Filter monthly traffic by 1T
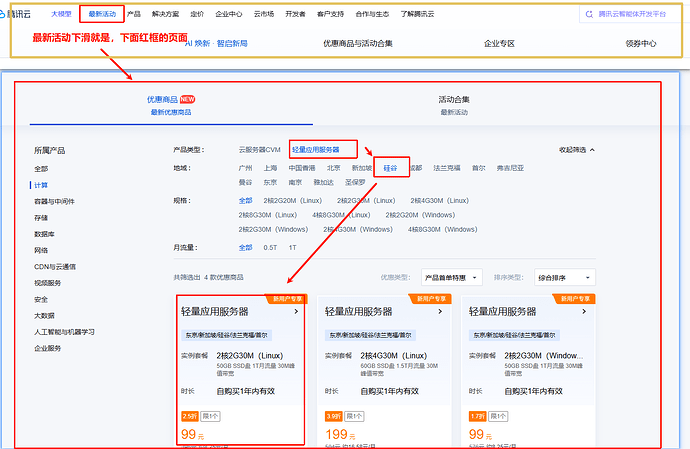The height and width of the screenshot is (449, 690). point(293,248)
